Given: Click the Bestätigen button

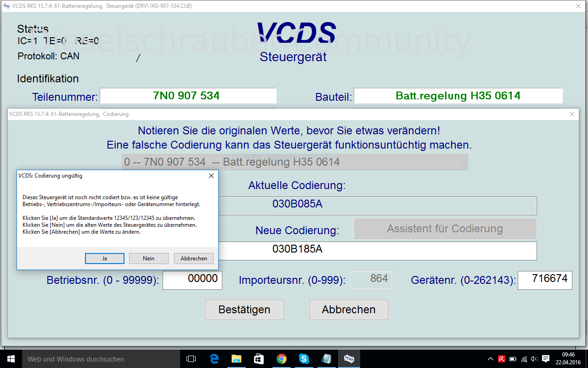Looking at the screenshot, I should pyautogui.click(x=244, y=310).
